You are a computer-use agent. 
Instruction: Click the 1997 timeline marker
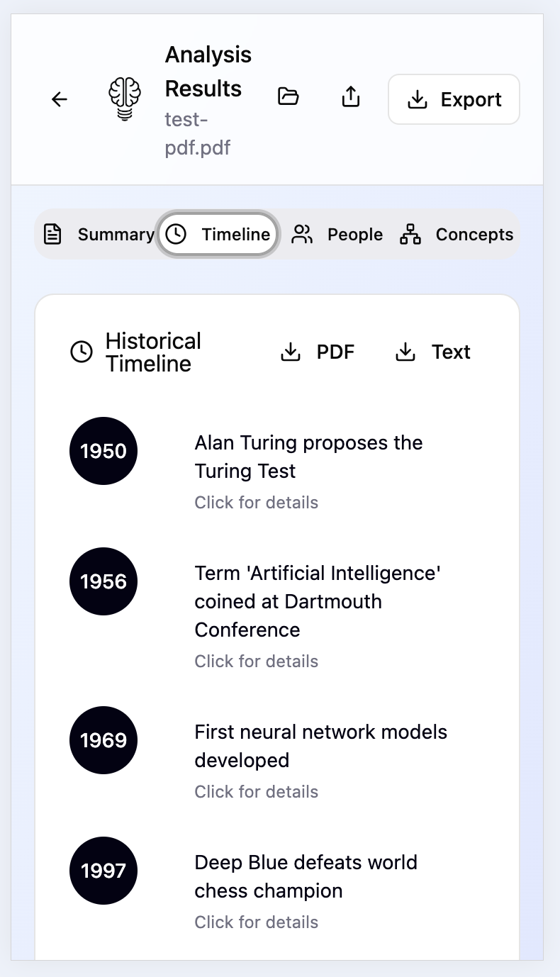103,871
